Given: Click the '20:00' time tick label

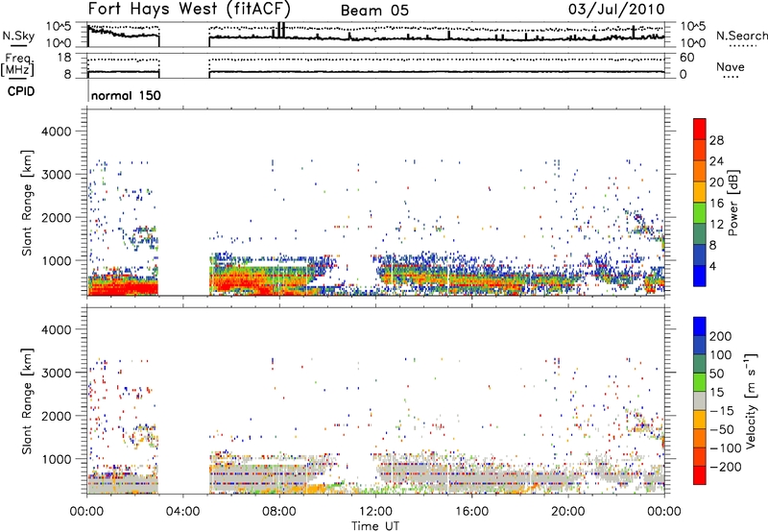Looking at the screenshot, I should tap(568, 512).
